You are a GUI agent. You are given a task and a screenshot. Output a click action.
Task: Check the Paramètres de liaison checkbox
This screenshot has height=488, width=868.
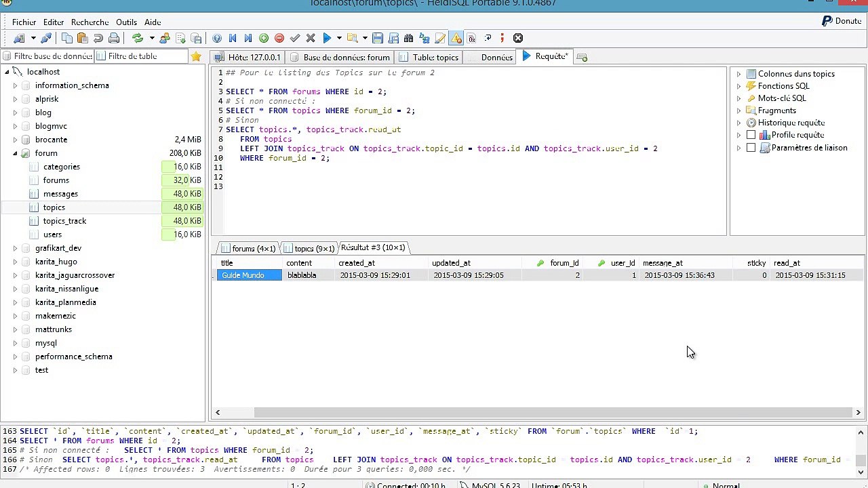pos(751,148)
